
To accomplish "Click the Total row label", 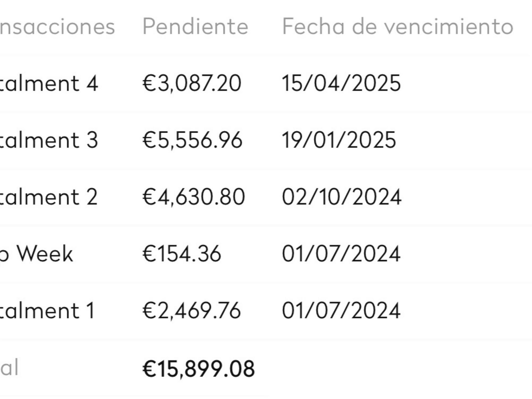I will [9, 368].
